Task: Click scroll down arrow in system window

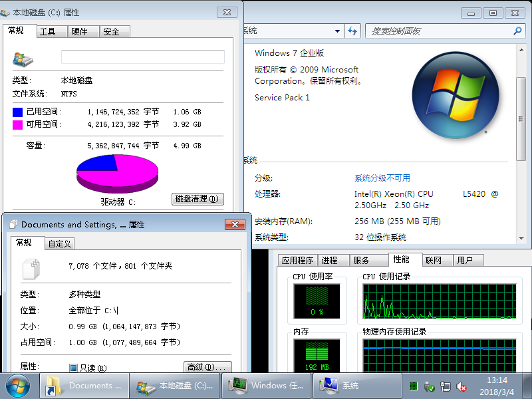Action: click(521, 239)
